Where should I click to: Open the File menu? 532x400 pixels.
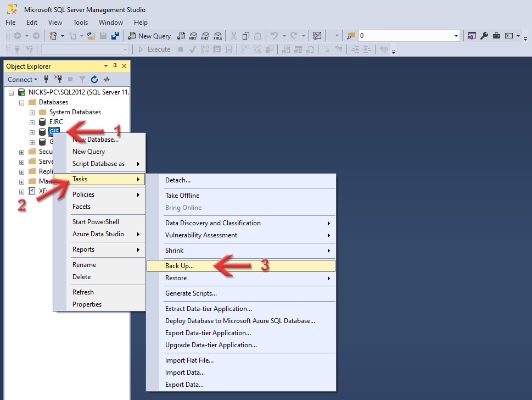(10, 23)
